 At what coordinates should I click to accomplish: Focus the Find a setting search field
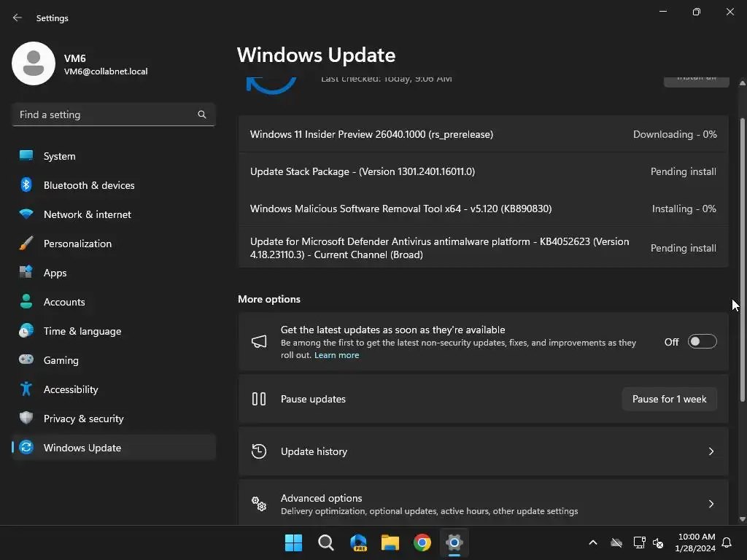point(114,114)
